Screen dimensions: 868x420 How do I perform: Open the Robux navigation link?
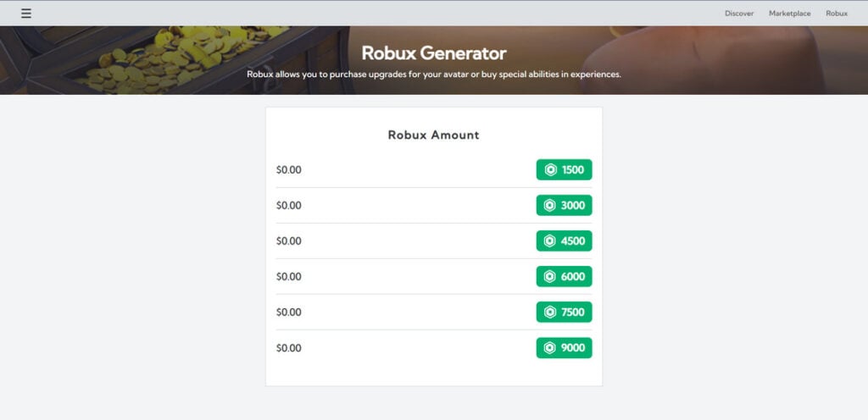[837, 14]
